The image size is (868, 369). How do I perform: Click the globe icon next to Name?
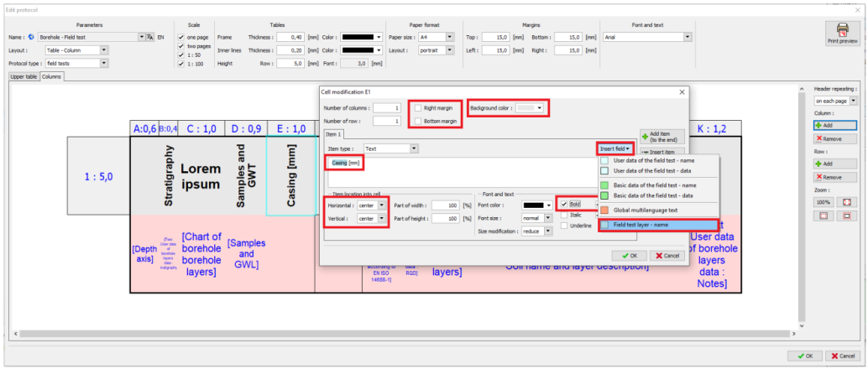pos(31,38)
